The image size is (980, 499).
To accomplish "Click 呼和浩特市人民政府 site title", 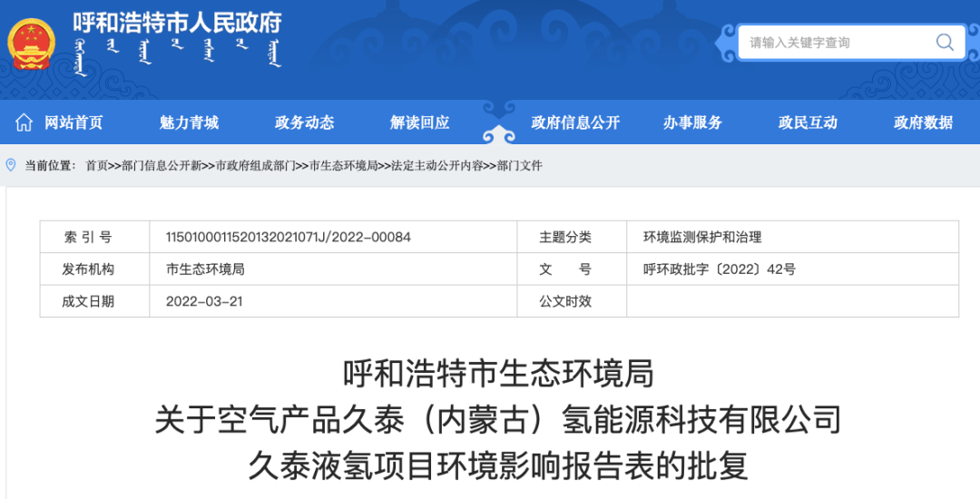I will pos(178,23).
